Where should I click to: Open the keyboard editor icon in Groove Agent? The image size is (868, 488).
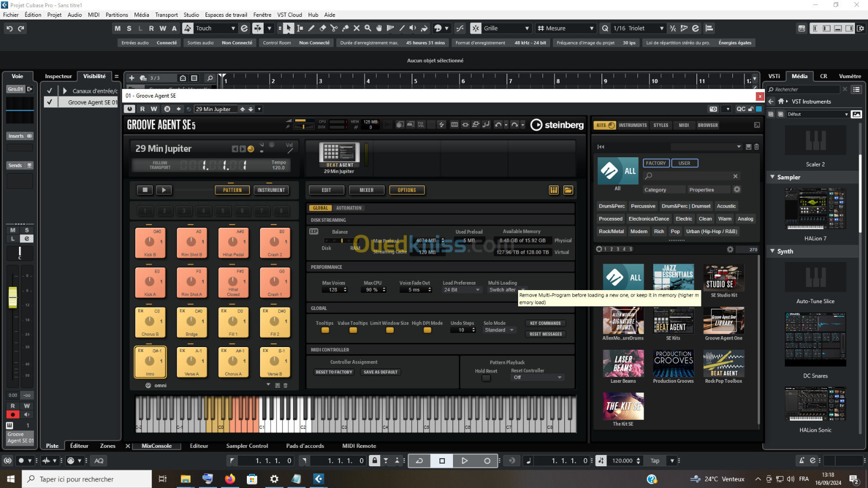click(x=554, y=190)
